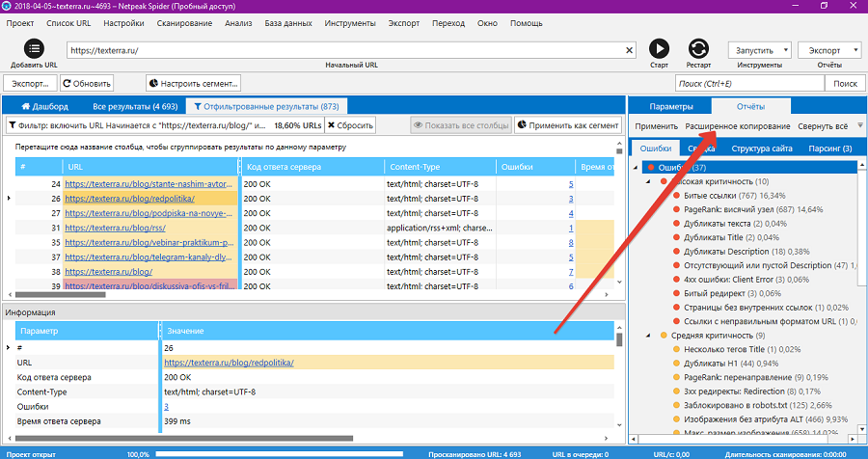Viewport: 868px width, 459px height.
Task: Open the https://texterra.ru/blog/ link in row 38
Action: (x=108, y=272)
